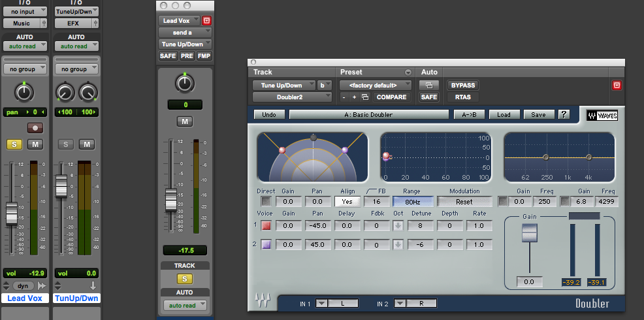Open the IN 1 channel dropdown arrow
The width and height of the screenshot is (644, 320).
tap(321, 304)
